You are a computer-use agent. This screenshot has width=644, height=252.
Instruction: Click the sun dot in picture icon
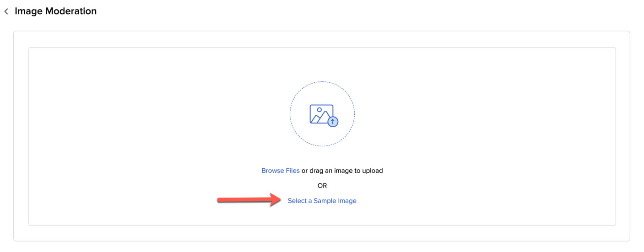click(319, 110)
